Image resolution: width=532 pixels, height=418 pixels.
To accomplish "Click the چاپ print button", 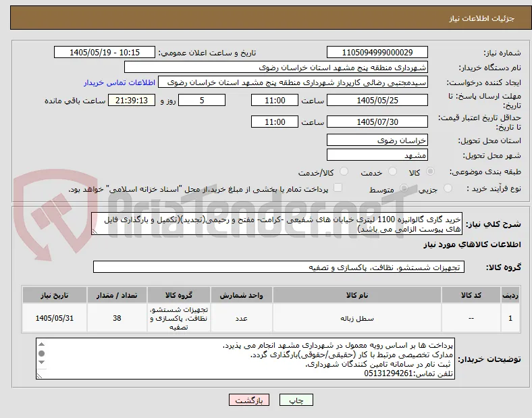I will (x=296, y=400).
